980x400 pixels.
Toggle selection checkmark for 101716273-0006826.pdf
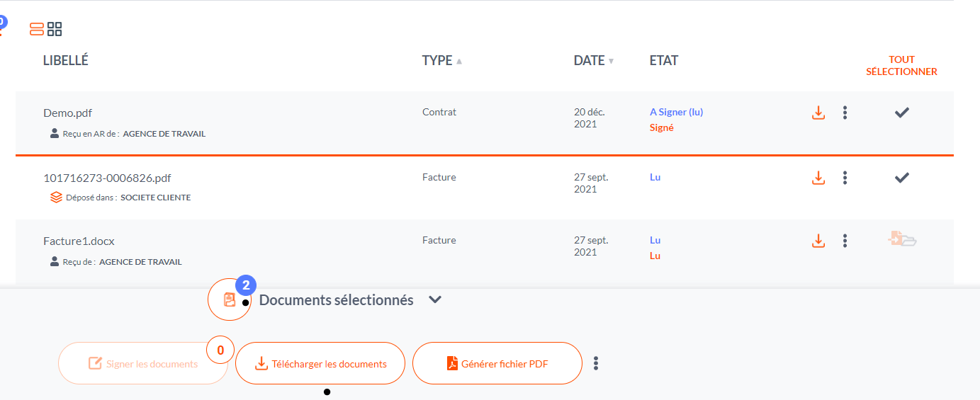tap(901, 178)
